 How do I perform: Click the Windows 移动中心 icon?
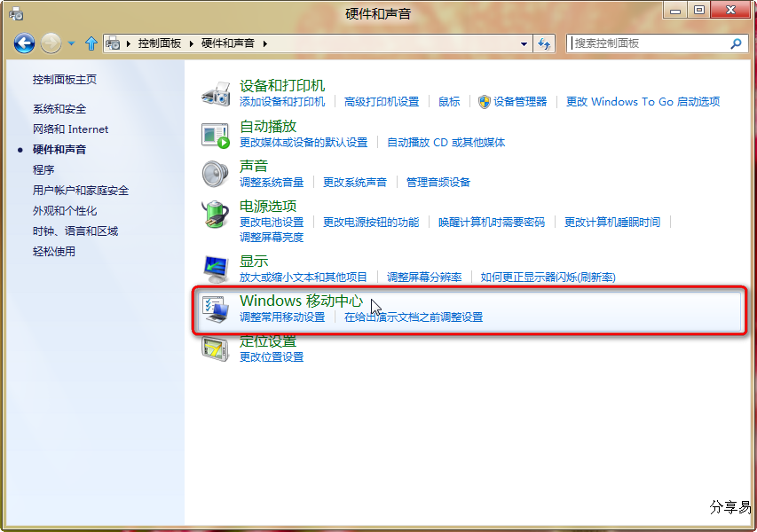pyautogui.click(x=214, y=309)
